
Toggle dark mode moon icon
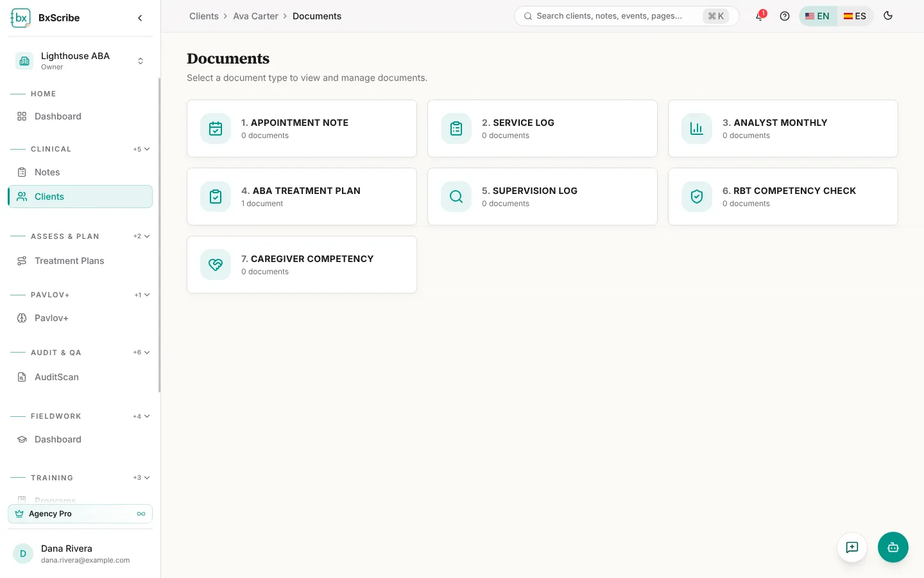888,16
